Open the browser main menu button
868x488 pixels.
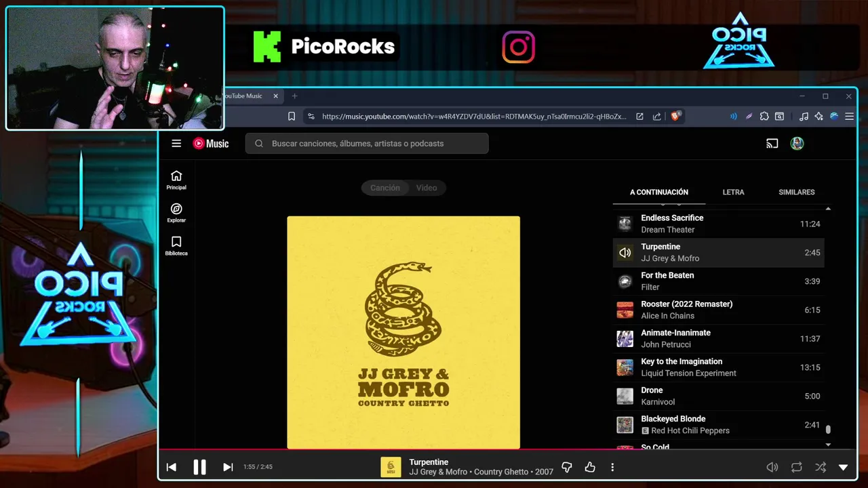click(x=849, y=116)
